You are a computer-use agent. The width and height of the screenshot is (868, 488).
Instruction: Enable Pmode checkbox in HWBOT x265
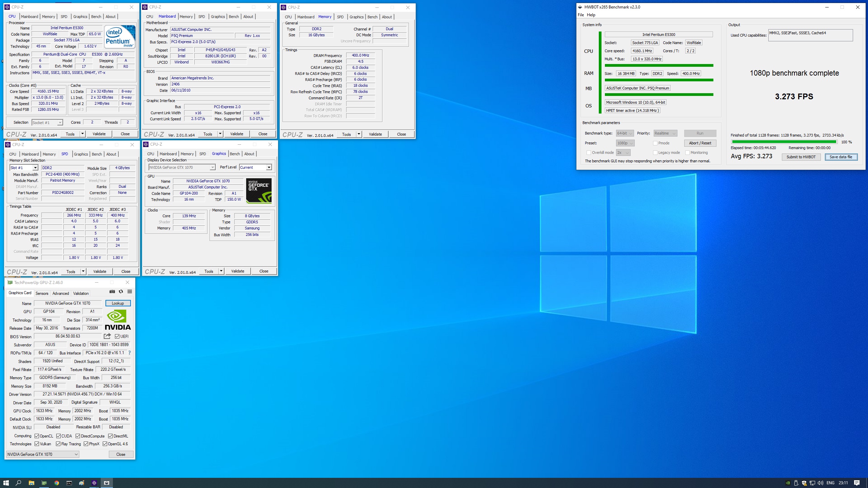(x=655, y=143)
